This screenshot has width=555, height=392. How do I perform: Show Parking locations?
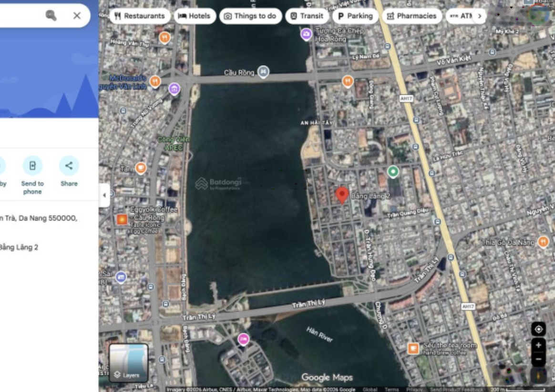coord(355,16)
